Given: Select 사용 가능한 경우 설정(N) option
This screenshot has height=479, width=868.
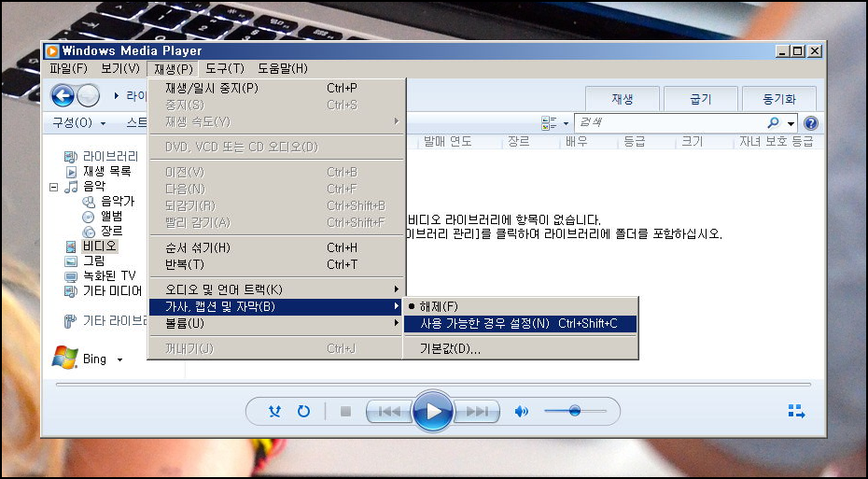Looking at the screenshot, I should coord(521,323).
